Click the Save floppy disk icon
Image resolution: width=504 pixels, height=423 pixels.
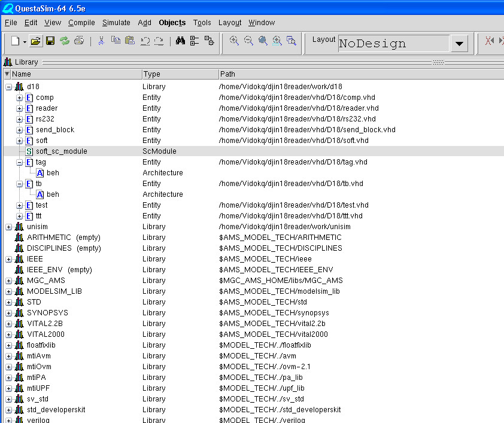click(50, 41)
